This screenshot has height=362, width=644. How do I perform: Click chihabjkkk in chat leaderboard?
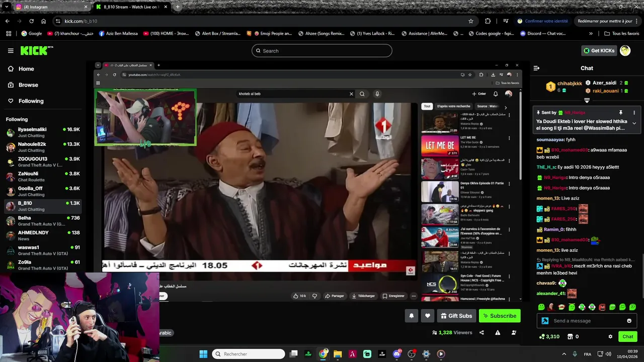(x=570, y=83)
